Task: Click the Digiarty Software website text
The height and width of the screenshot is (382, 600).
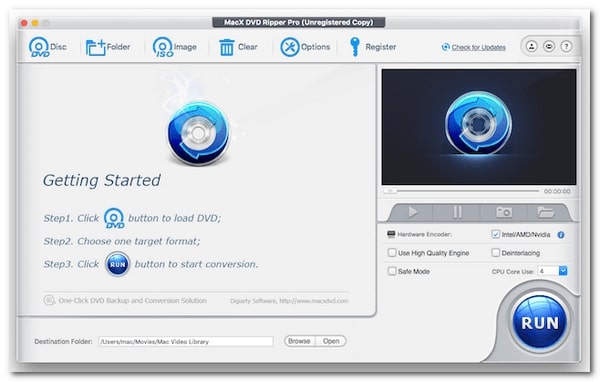Action: click(289, 301)
